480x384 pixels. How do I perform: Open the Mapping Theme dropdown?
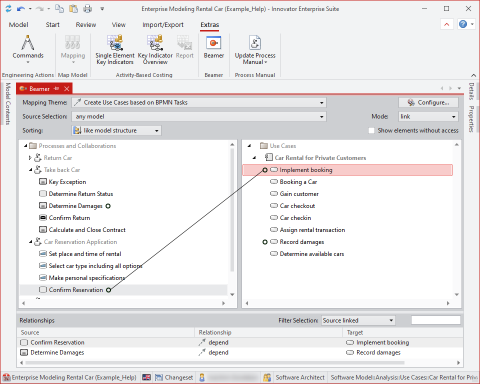199,103
